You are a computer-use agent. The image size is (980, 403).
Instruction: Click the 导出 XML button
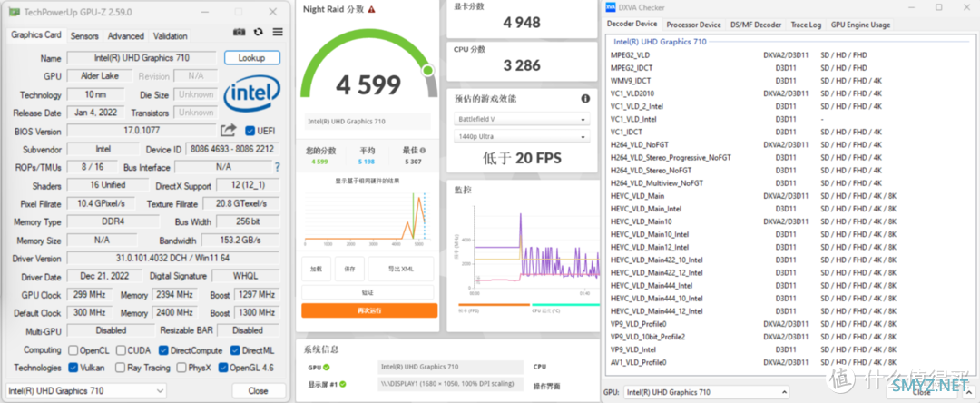pos(401,269)
